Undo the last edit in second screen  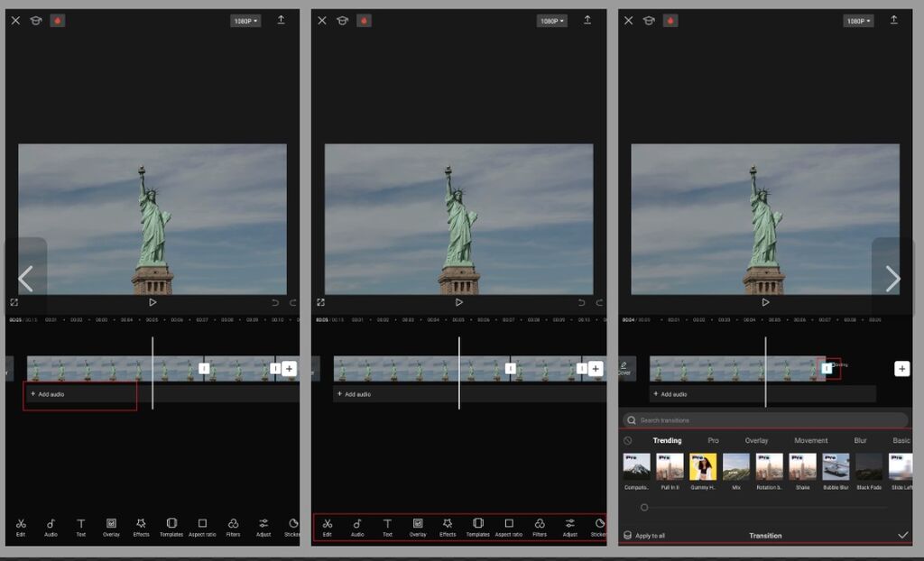coord(582,302)
